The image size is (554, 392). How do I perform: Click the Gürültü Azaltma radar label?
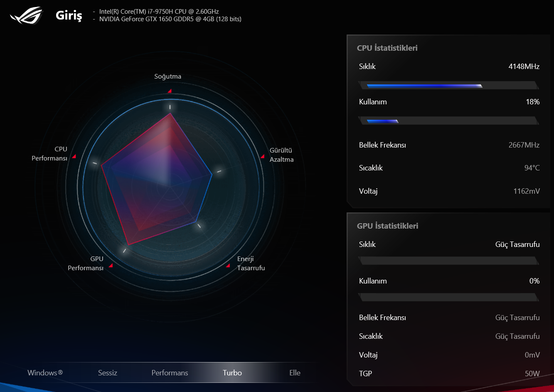pos(281,155)
